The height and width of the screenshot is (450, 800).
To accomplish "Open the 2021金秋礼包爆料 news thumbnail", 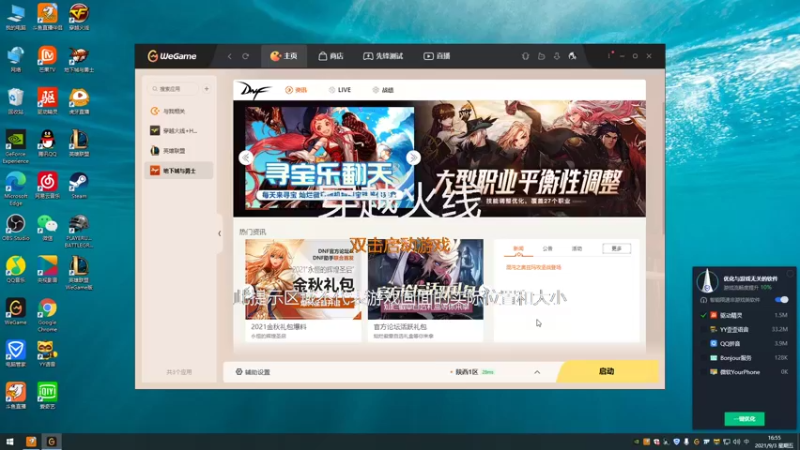I will [303, 280].
